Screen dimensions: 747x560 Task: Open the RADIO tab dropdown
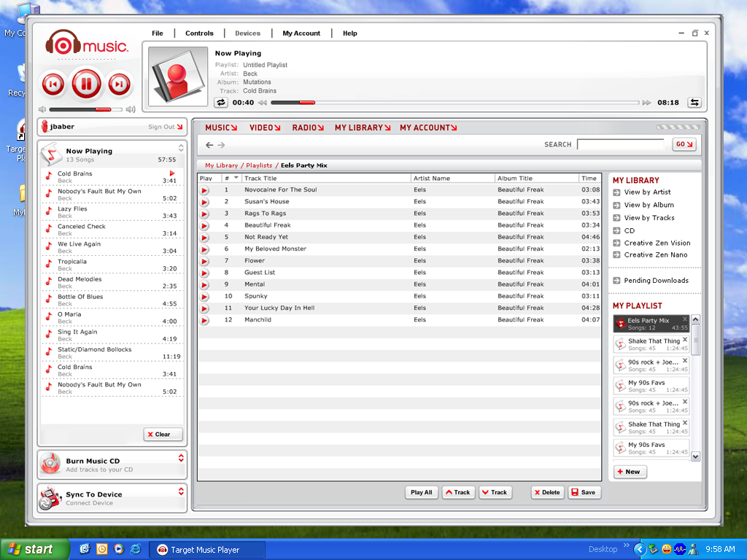(308, 128)
